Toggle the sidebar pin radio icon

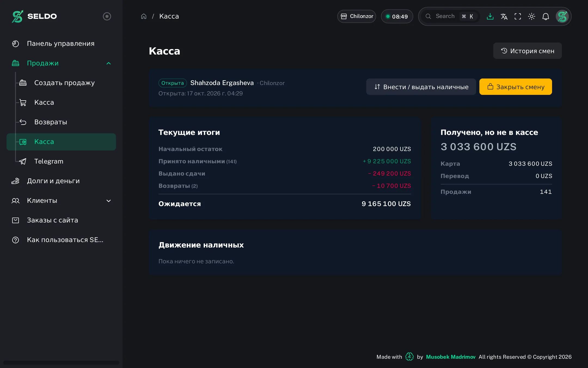[107, 16]
